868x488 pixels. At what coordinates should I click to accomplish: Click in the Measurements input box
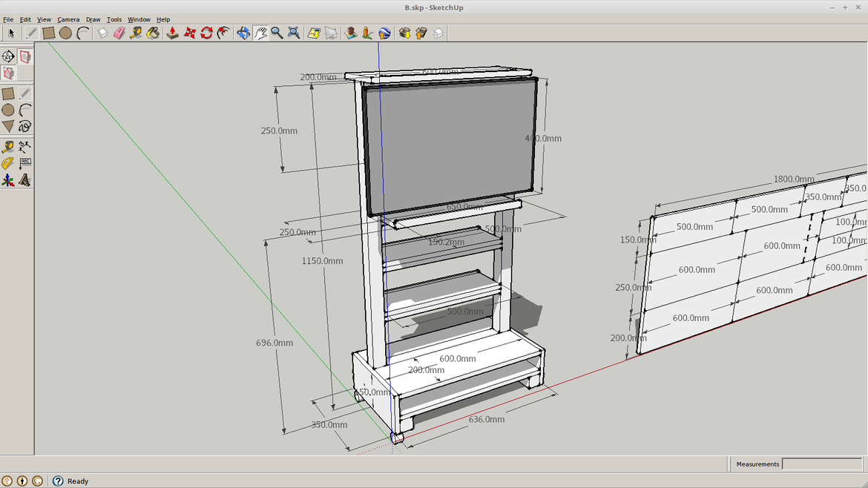click(822, 464)
